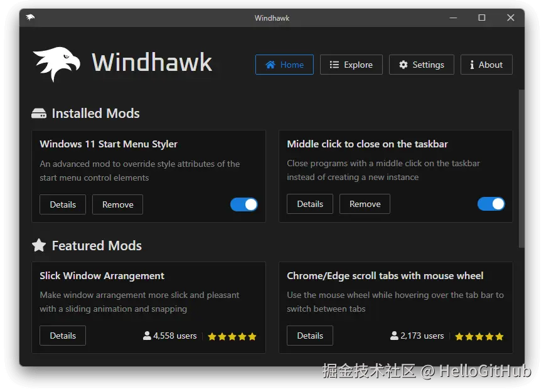Viewport: 544px width, 392px height.
Task: Open Details for Chrome/Edge scroll tabs mod
Action: click(310, 336)
